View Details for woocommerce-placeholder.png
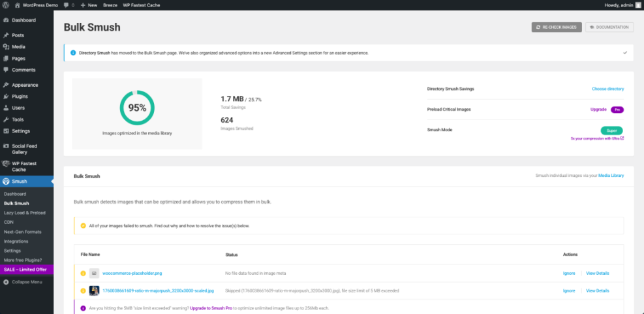The width and height of the screenshot is (644, 314). [x=598, y=274]
